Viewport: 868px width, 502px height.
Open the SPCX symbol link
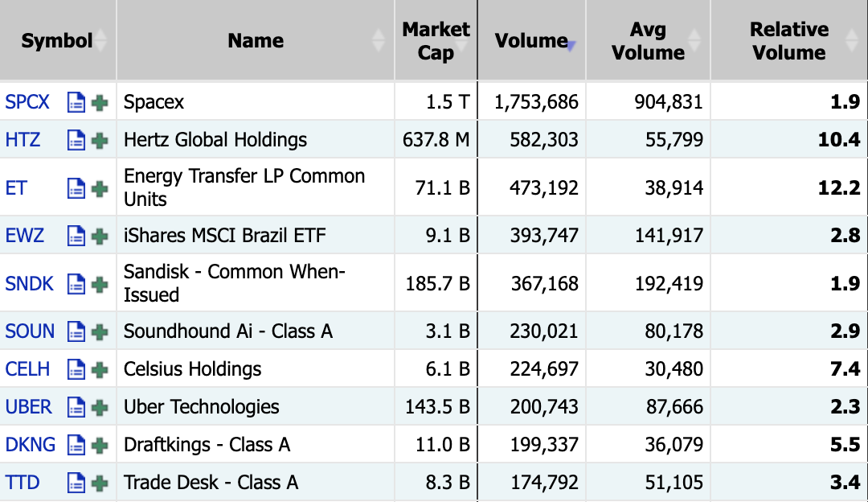[27, 102]
